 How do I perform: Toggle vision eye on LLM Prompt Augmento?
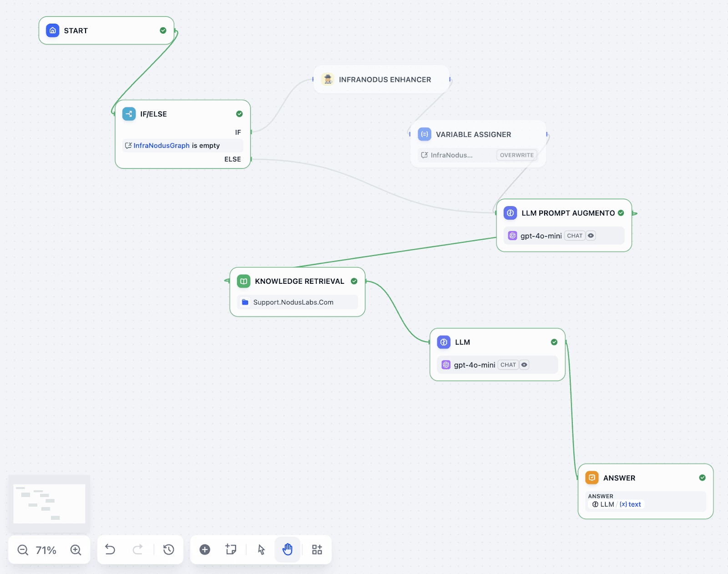pos(591,236)
